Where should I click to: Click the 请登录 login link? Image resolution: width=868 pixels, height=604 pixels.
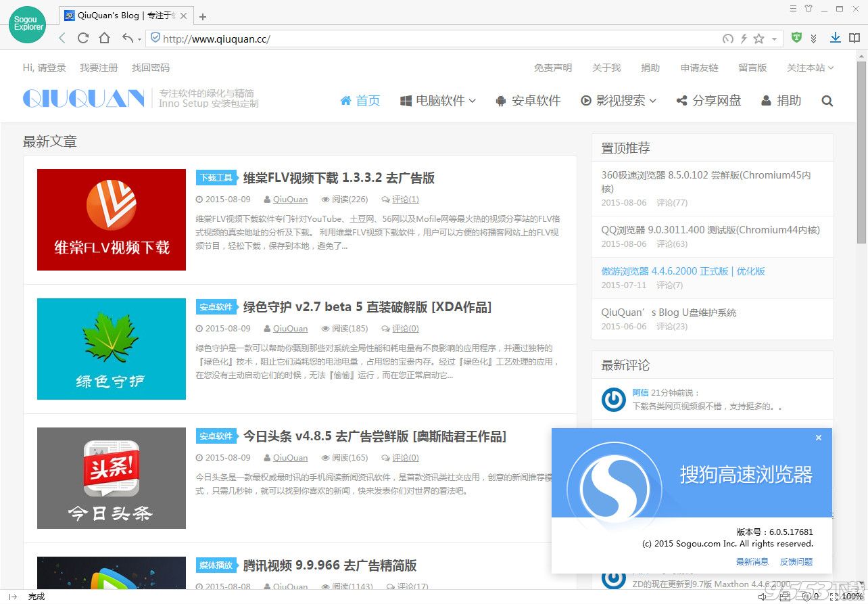tap(51, 68)
